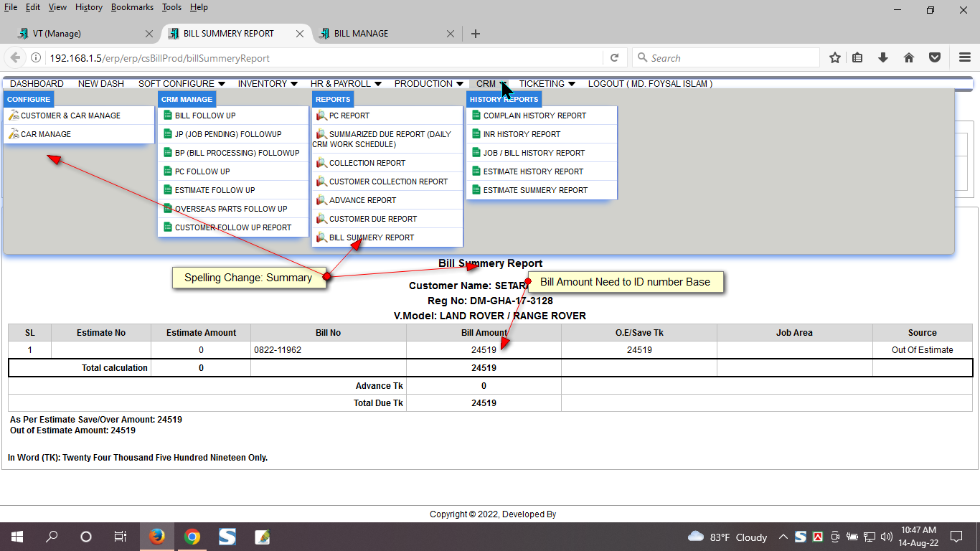The height and width of the screenshot is (551, 980).
Task: Open the new tab plus button
Action: (475, 34)
